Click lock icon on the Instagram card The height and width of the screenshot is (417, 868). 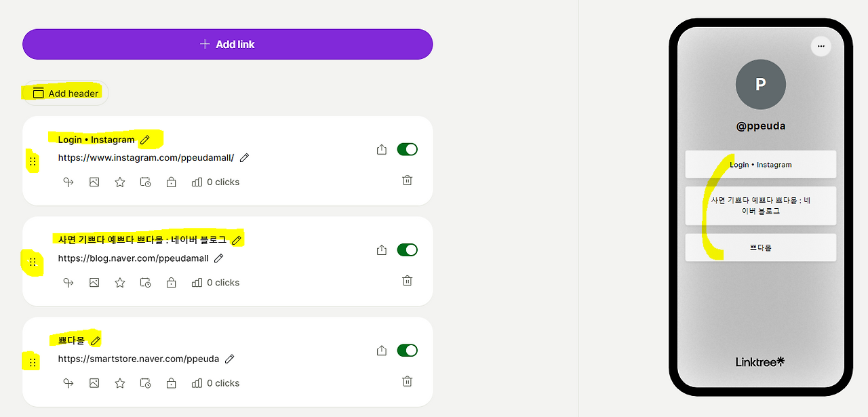[x=171, y=182]
